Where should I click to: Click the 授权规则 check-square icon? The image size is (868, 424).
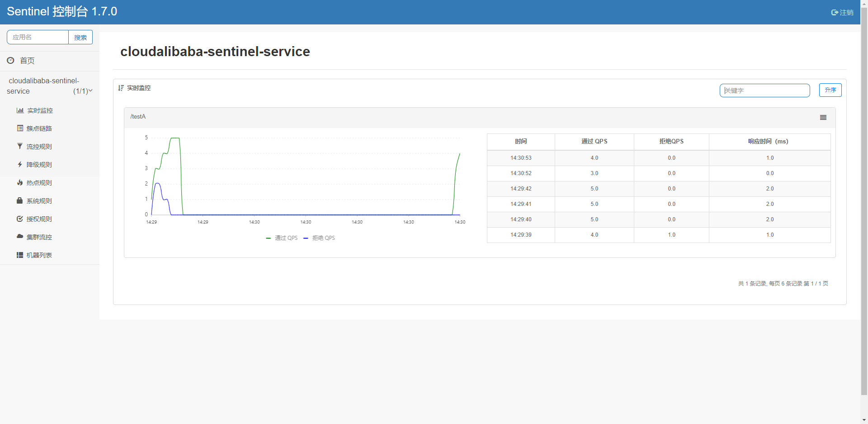(20, 219)
